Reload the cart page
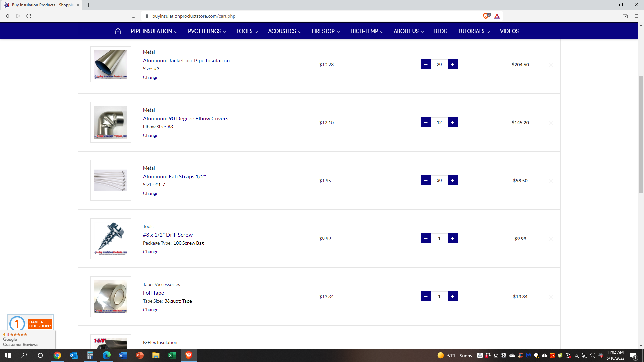 click(29, 16)
